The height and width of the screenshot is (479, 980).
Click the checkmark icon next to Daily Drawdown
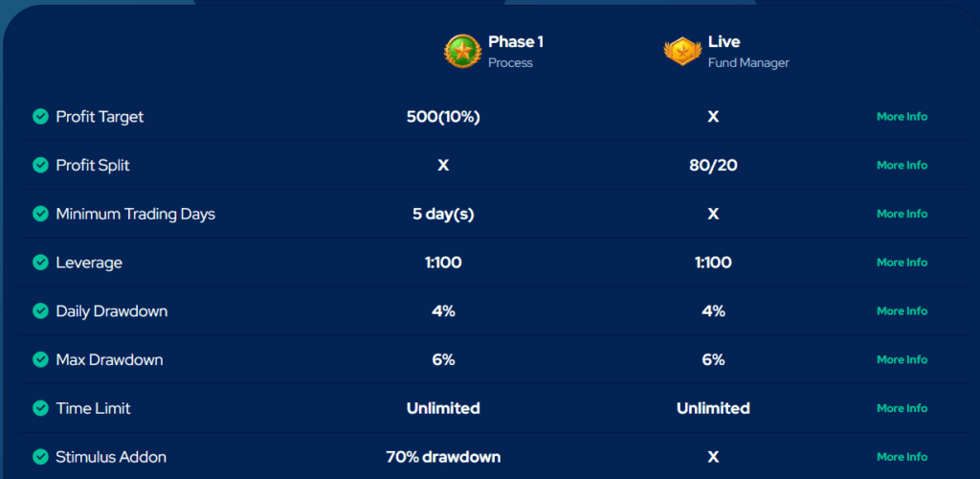(40, 311)
